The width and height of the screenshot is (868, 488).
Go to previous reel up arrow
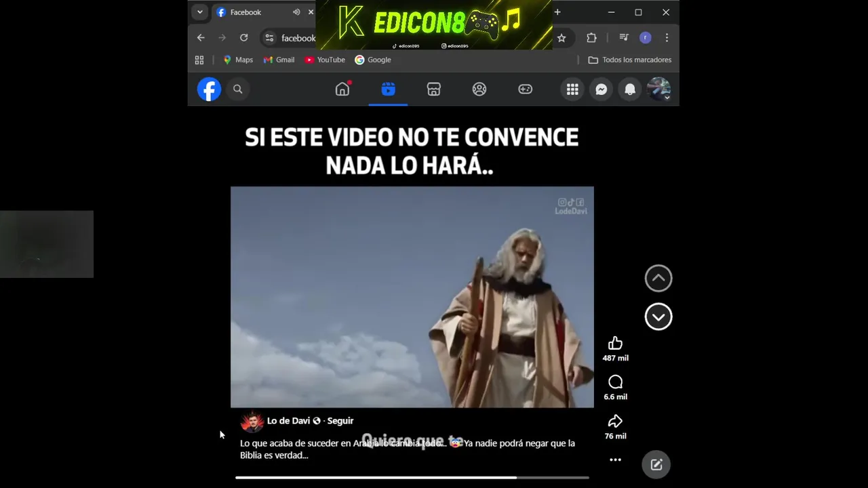click(x=658, y=278)
